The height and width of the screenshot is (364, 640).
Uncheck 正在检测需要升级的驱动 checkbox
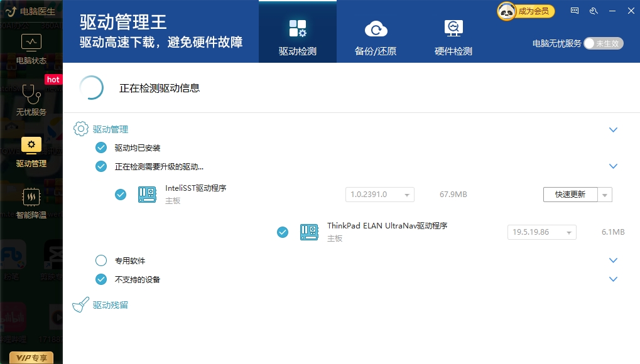[101, 166]
